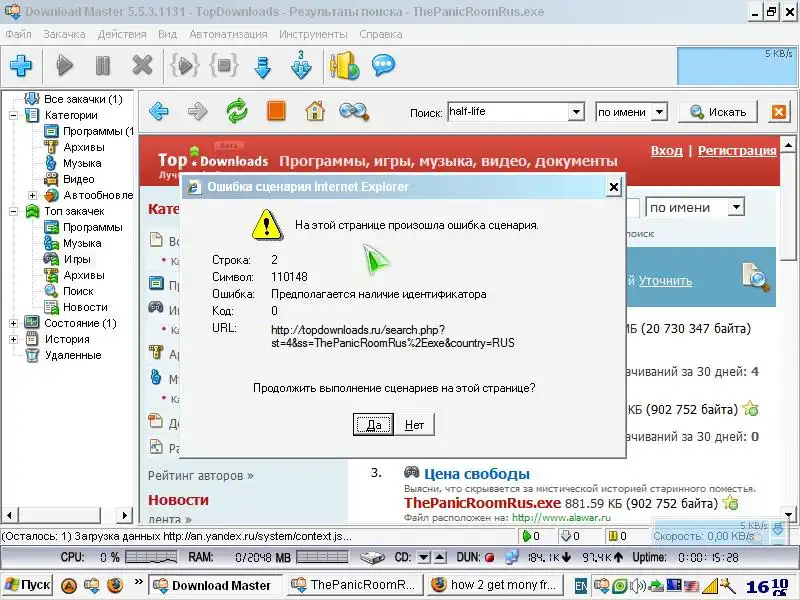
Task: Click the Вход login link
Action: (x=666, y=151)
